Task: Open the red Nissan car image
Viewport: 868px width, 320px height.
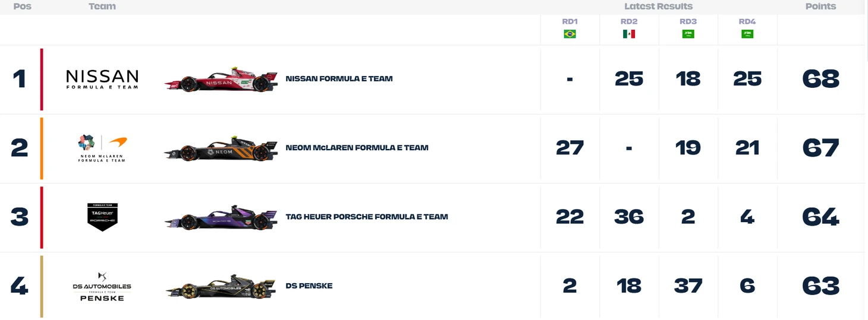Action: (x=221, y=80)
